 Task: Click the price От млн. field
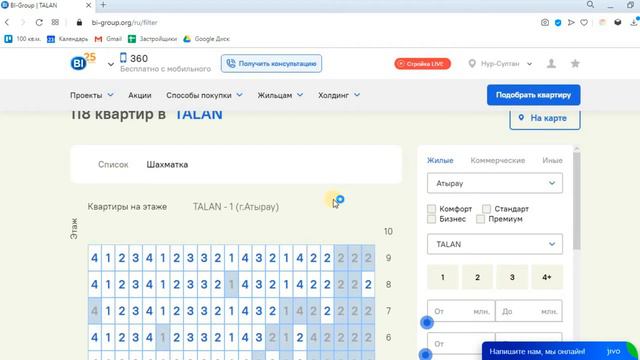pos(461,311)
